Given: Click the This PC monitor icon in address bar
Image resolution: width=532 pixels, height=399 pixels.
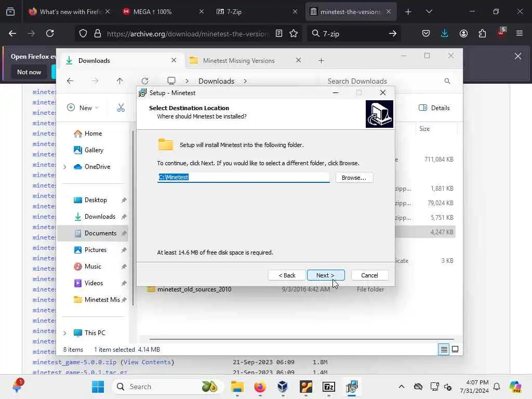Looking at the screenshot, I should point(171,81).
